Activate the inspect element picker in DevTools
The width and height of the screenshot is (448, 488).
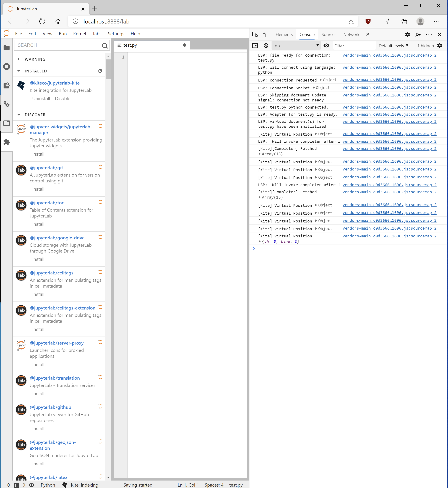(x=255, y=34)
